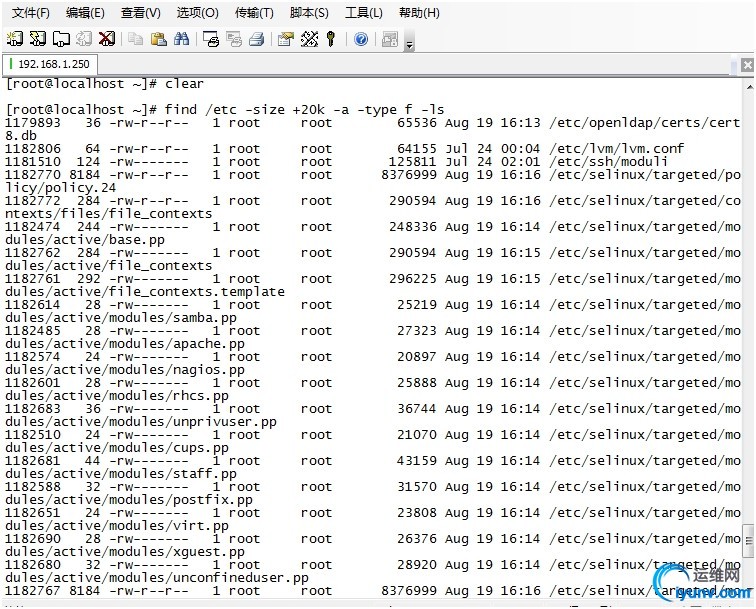This screenshot has height=609, width=756.
Task: Click 'dules/active/modules/virt.pp' text
Action: click(117, 526)
